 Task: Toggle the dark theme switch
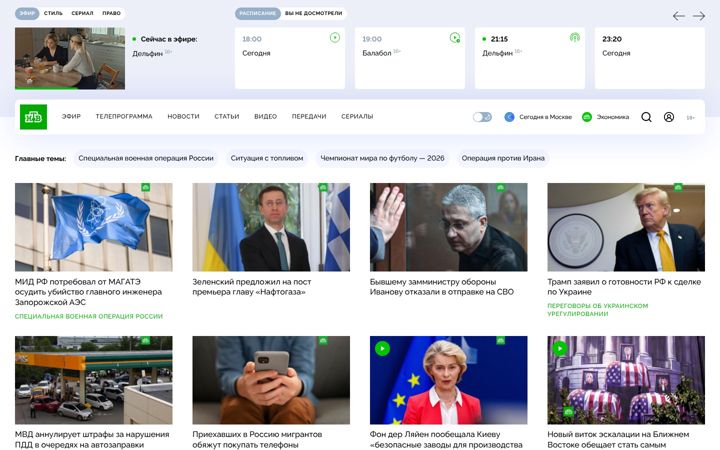[482, 117]
